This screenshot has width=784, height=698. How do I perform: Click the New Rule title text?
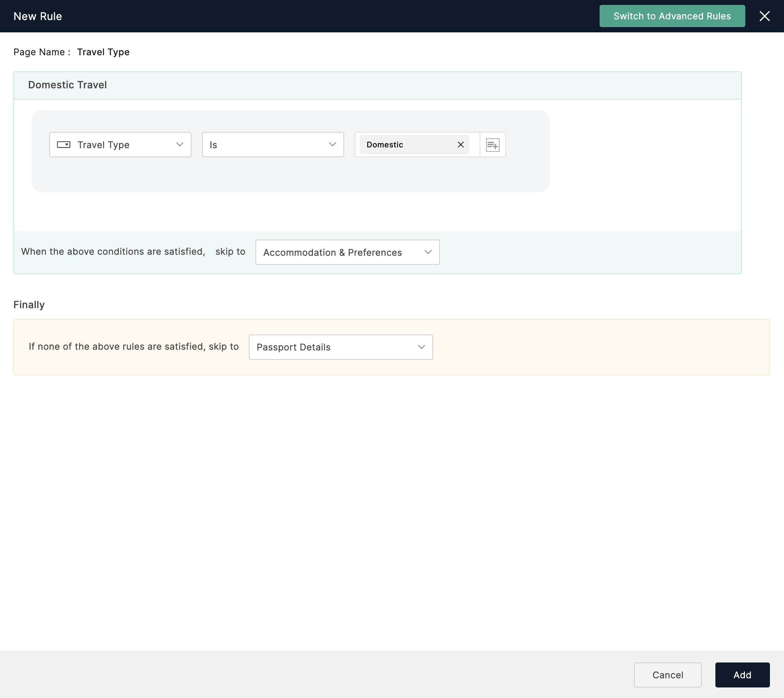(38, 16)
